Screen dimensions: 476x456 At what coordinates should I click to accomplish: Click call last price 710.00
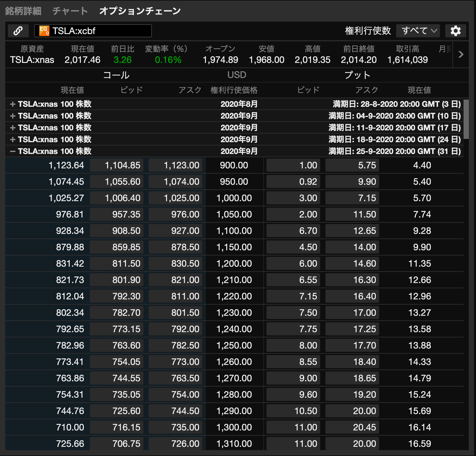(x=70, y=427)
